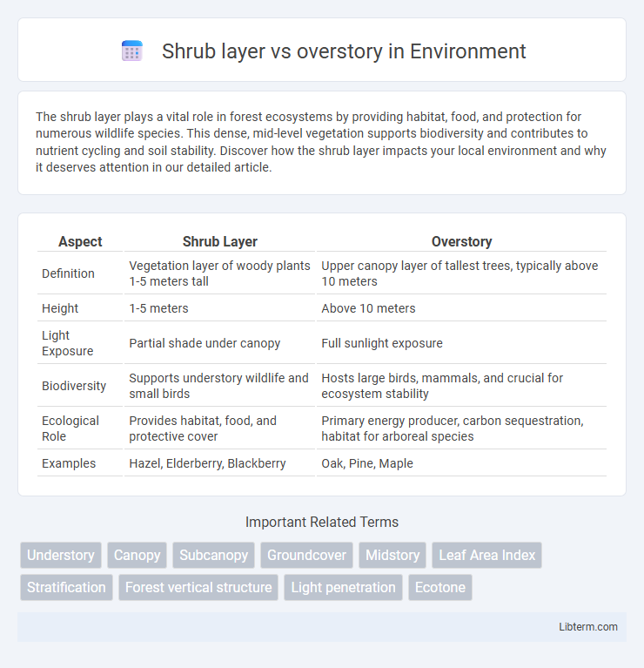This screenshot has height=668, width=644.
Task: Click 'Upper canopy layer of tallest trees' cell
Action: (460, 273)
